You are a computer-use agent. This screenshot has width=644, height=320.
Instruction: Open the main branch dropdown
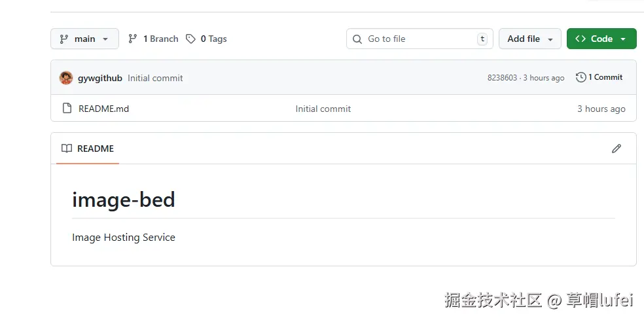84,39
